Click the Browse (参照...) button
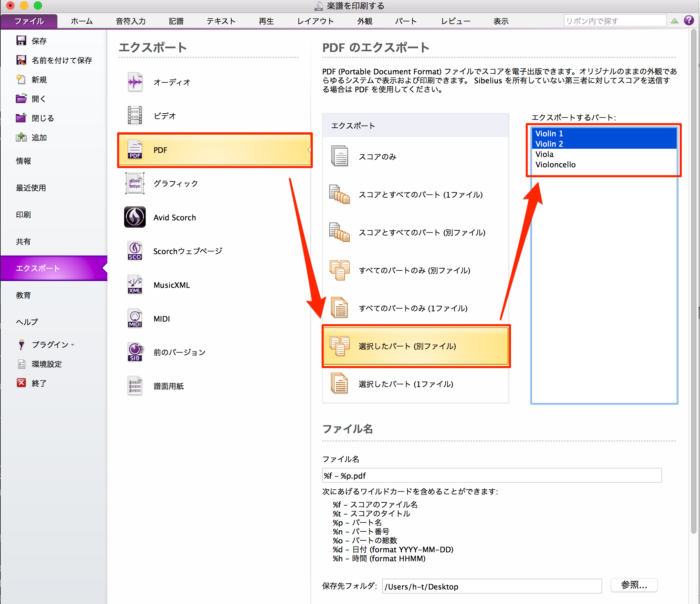The width and height of the screenshot is (700, 604). point(634,585)
